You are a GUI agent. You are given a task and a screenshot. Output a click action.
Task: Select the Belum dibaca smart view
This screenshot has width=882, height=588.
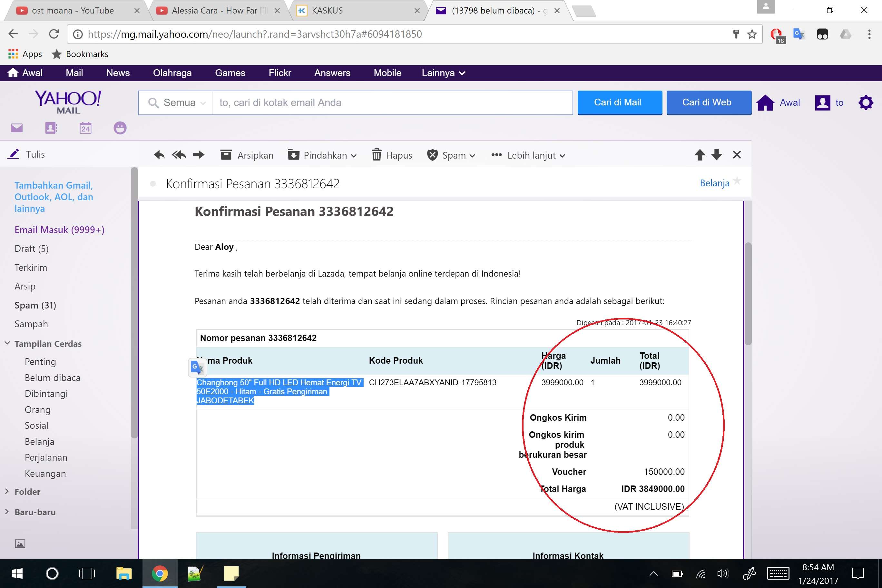click(x=53, y=377)
